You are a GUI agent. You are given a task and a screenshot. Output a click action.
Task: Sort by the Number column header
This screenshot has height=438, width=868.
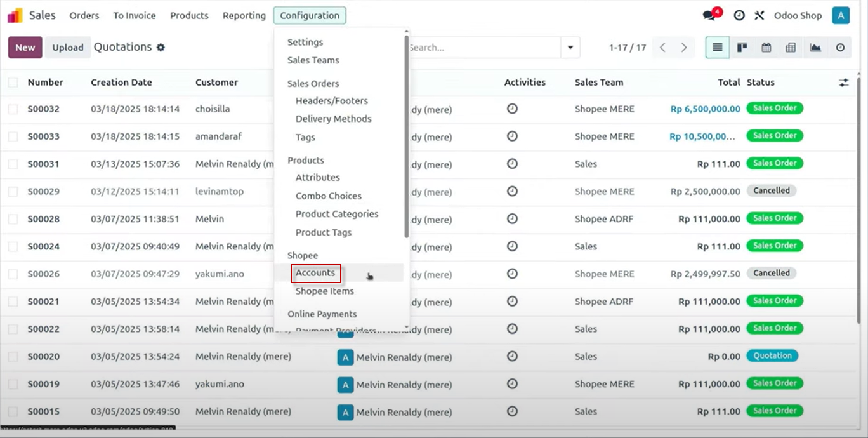pyautogui.click(x=45, y=83)
